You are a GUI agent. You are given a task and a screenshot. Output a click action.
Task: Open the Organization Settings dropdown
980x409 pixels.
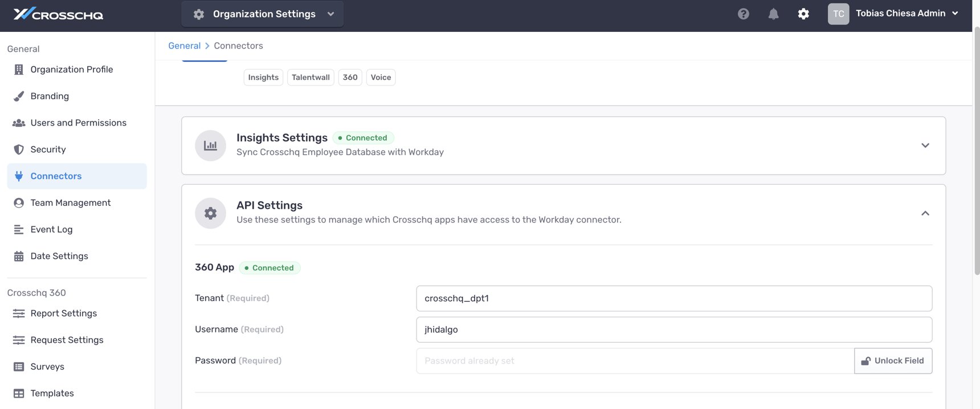point(263,14)
